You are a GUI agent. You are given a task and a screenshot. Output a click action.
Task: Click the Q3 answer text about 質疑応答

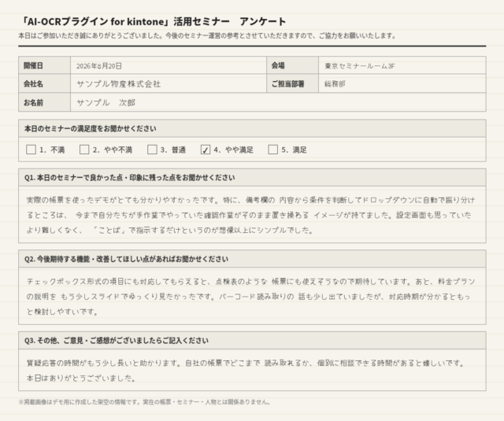[x=246, y=371]
